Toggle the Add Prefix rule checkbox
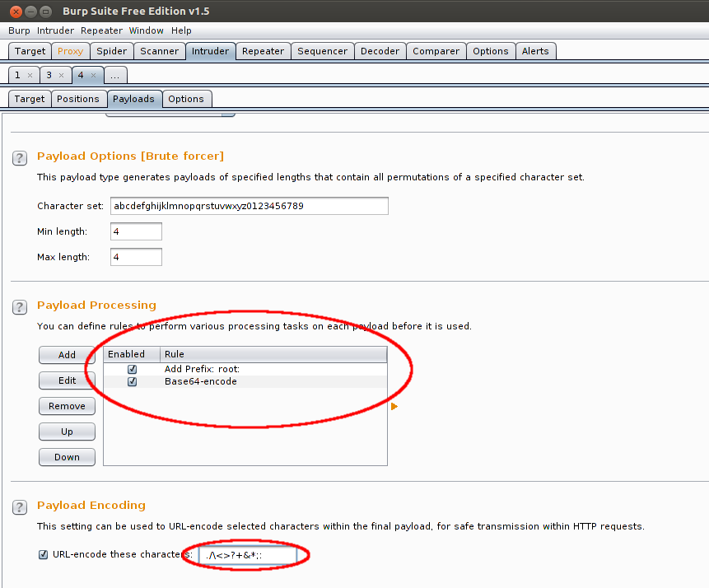This screenshot has width=709, height=588. click(132, 369)
